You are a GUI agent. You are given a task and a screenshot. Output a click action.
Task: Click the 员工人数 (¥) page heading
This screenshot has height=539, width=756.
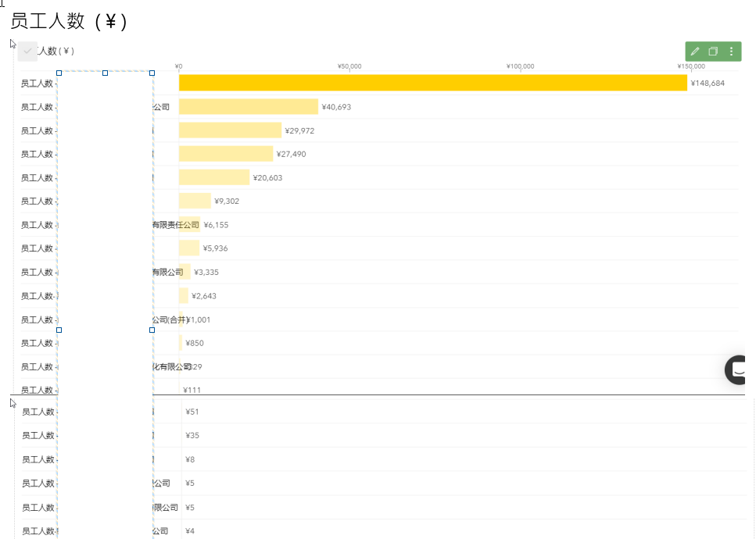pyautogui.click(x=69, y=21)
